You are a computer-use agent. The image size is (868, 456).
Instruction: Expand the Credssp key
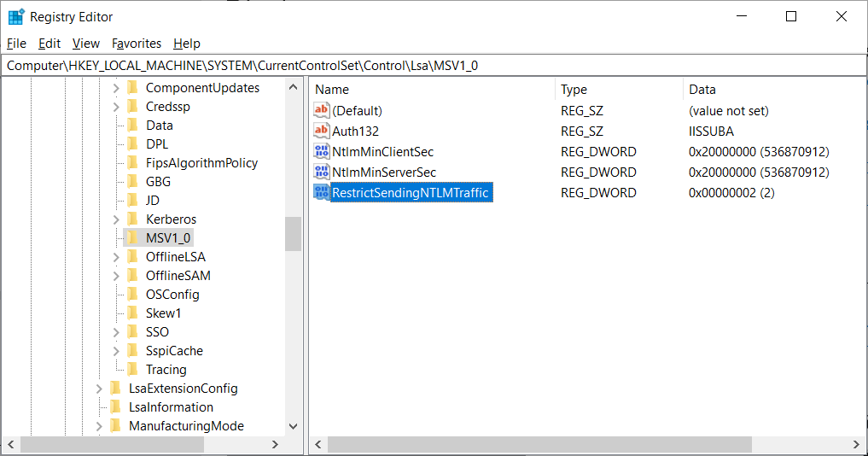(116, 107)
